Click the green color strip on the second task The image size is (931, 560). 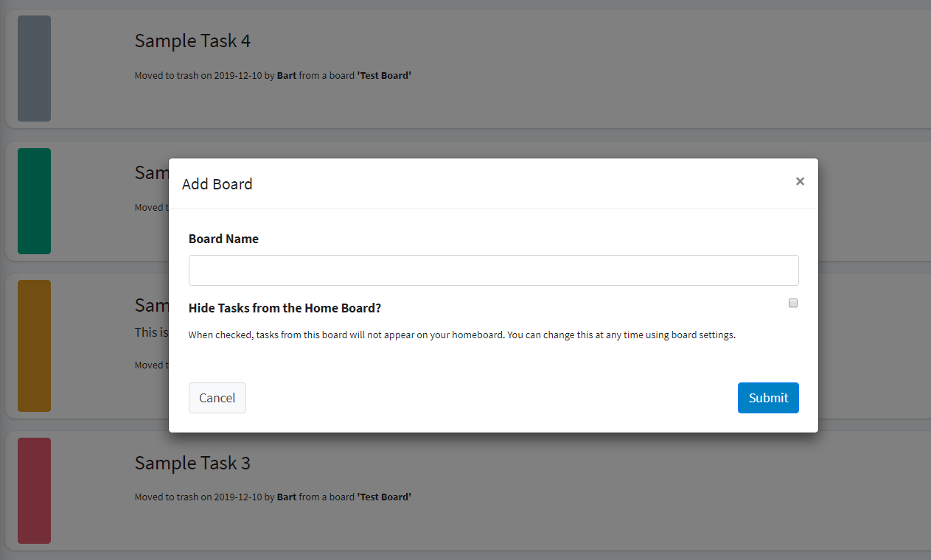click(x=34, y=200)
